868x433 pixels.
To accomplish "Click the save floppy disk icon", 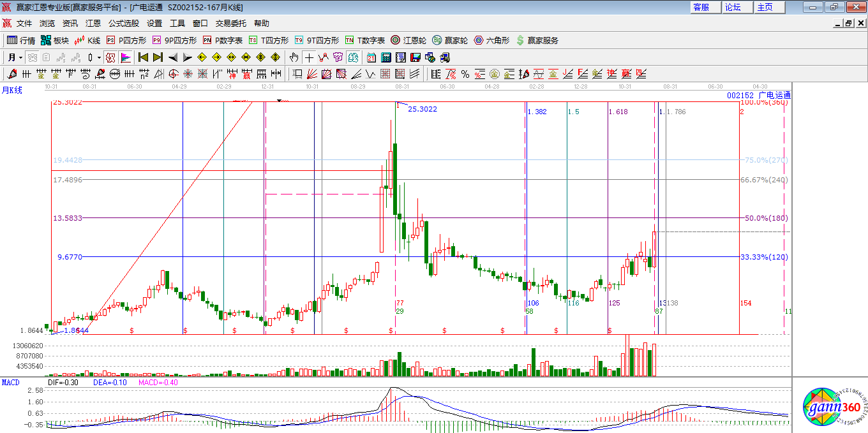I will [x=415, y=57].
